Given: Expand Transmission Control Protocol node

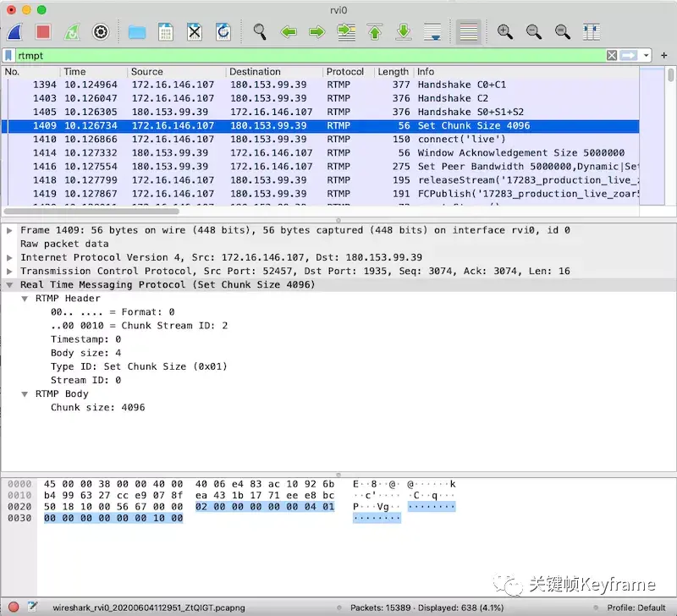Looking at the screenshot, I should pos(9,272).
